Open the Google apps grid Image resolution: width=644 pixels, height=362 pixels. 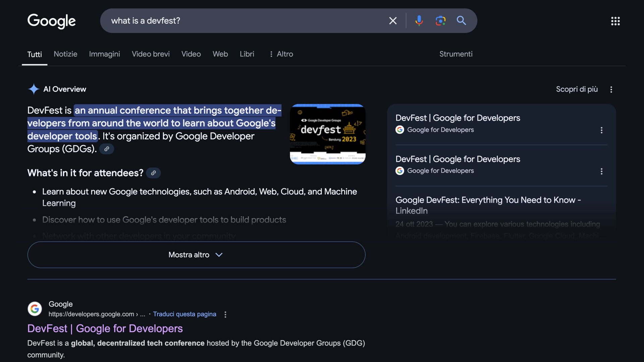tap(615, 21)
